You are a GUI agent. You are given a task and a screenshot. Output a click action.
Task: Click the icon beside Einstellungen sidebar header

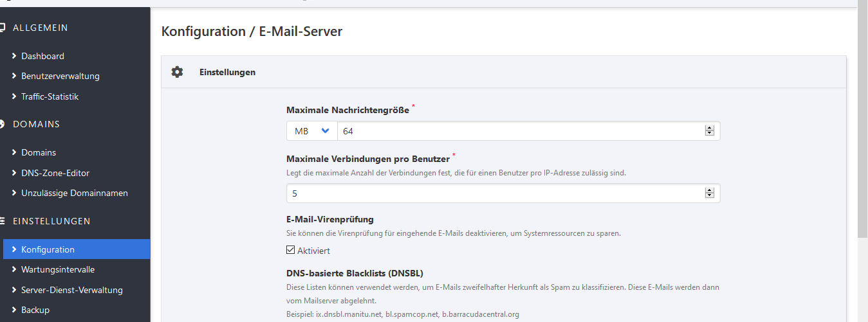pyautogui.click(x=3, y=221)
